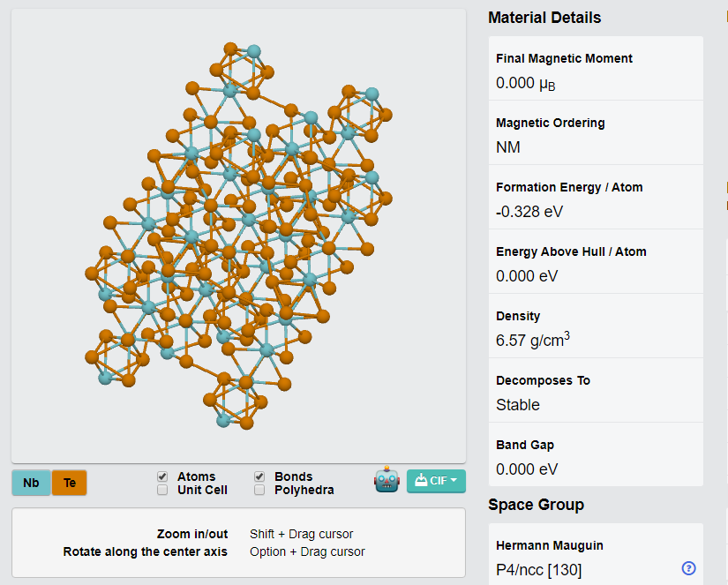Click the Magnetic Ordering NM entry

[x=596, y=132]
